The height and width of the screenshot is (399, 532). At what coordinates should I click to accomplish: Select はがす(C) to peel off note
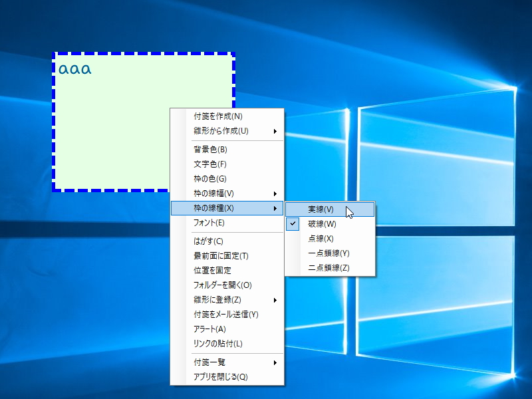click(x=227, y=241)
